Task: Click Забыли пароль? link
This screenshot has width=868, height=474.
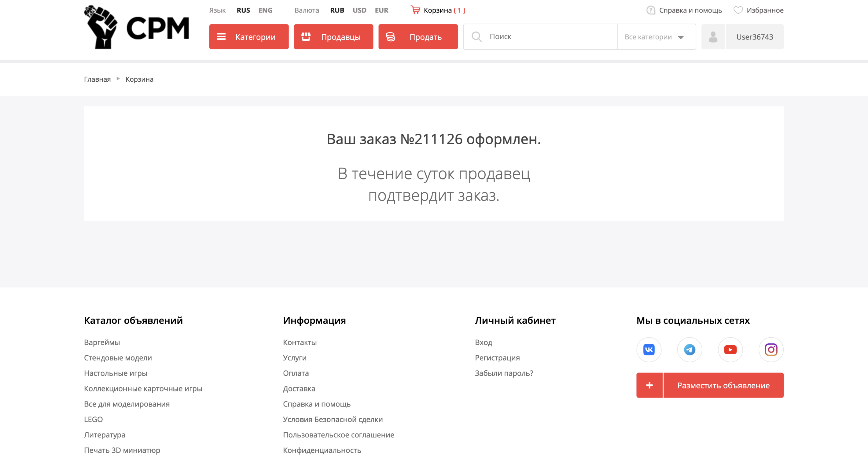Action: click(504, 373)
